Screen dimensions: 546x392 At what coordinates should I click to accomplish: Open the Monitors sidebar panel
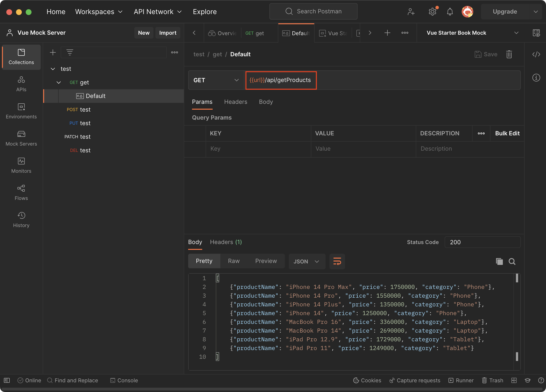(x=21, y=166)
